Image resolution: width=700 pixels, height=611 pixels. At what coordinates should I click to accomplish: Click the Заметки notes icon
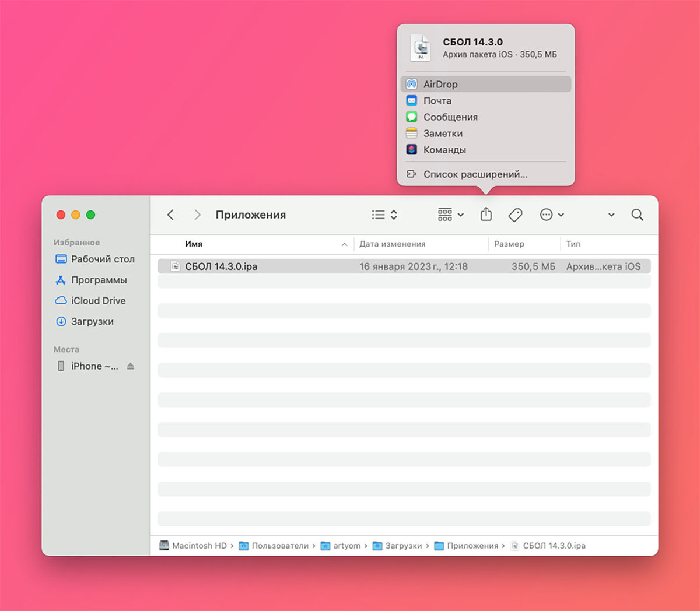[412, 133]
